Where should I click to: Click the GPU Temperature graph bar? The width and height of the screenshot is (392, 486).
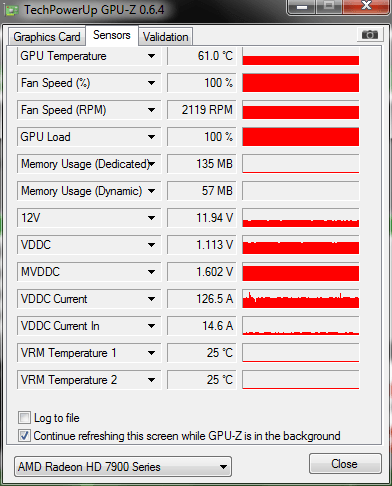click(301, 56)
